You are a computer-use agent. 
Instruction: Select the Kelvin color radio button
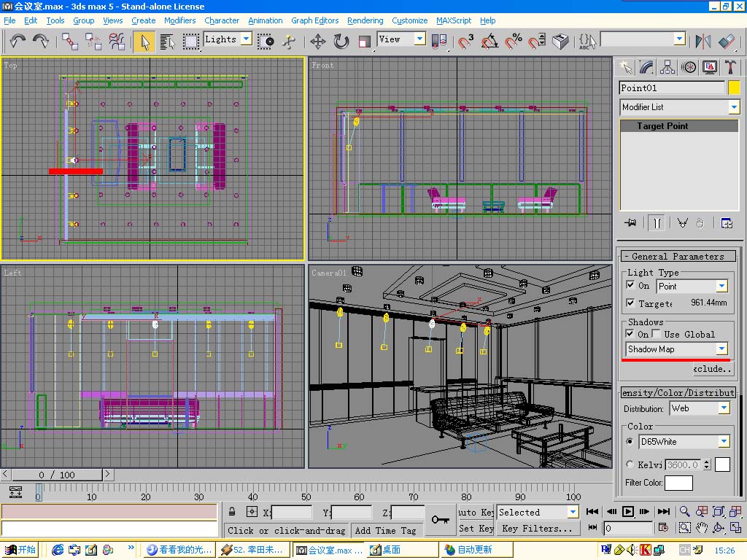tap(630, 464)
